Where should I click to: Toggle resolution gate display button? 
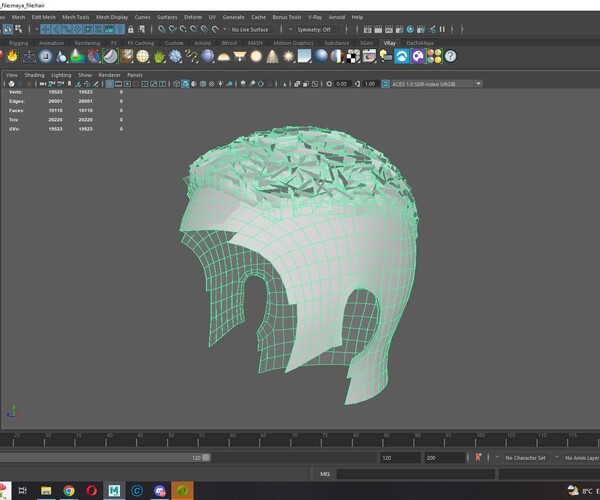pyautogui.click(x=127, y=84)
